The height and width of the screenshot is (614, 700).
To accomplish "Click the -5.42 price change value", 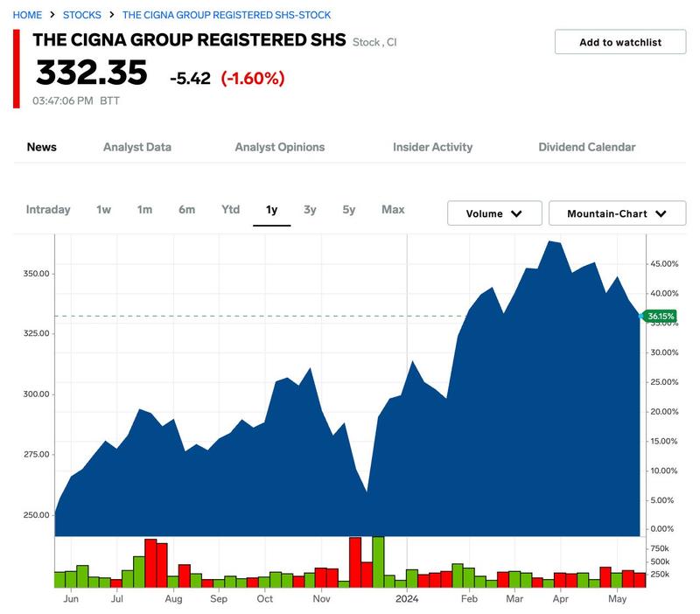I will [190, 79].
